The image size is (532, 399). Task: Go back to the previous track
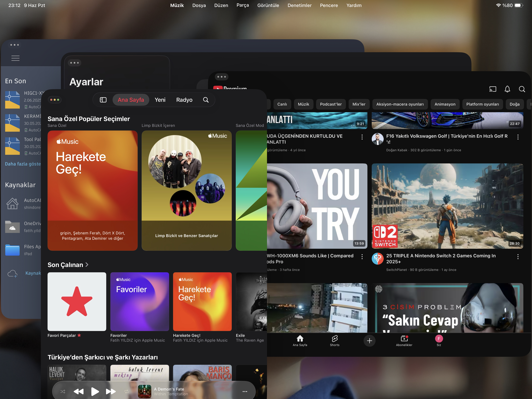[x=79, y=391]
